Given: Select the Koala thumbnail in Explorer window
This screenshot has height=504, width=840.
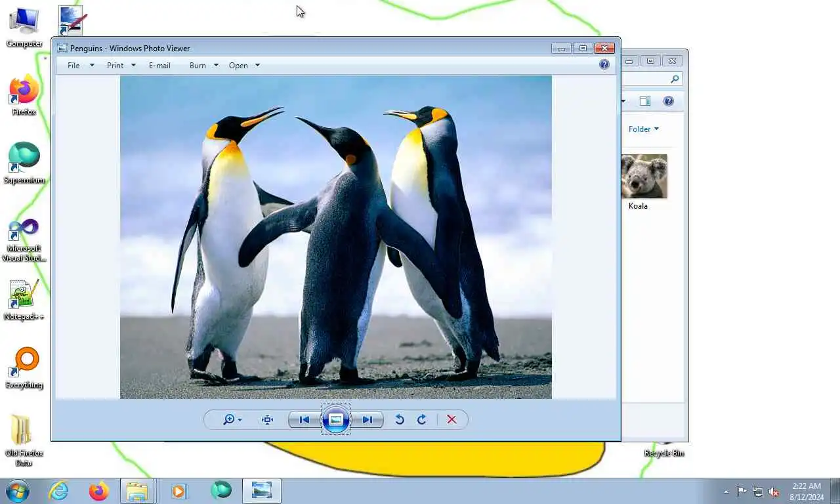Looking at the screenshot, I should click(x=644, y=177).
